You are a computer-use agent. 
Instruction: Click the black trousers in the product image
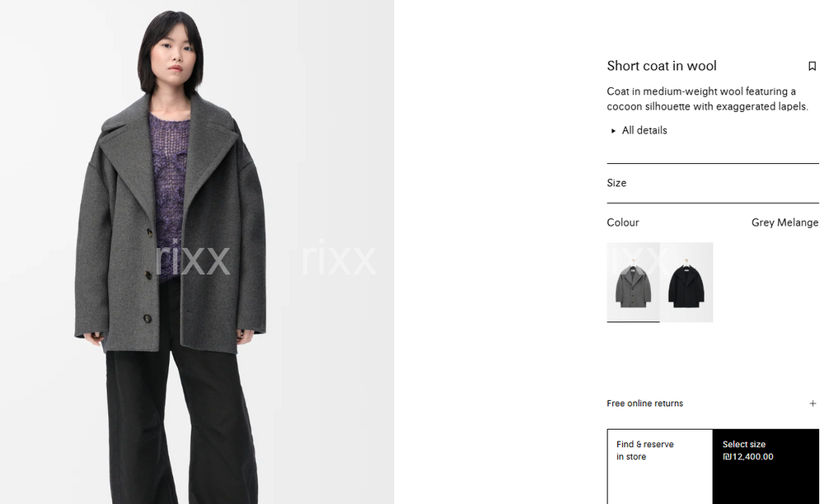[x=181, y=425]
